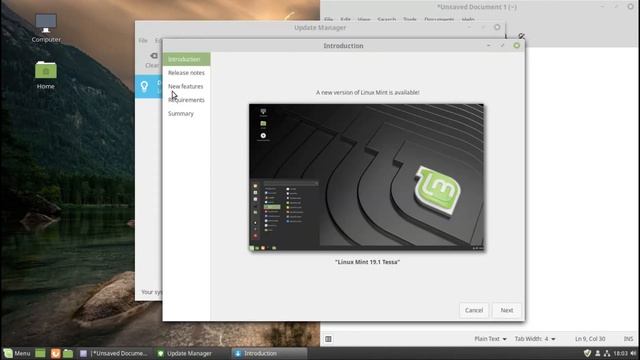Click the show desktop icon in the panel
Viewport: 640px width, 360px height.
[40, 353]
